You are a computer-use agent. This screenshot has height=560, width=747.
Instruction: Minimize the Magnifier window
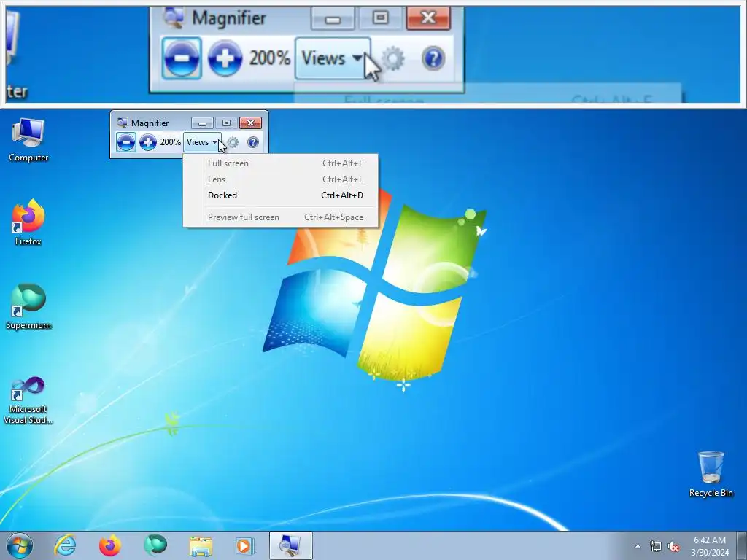(x=203, y=123)
